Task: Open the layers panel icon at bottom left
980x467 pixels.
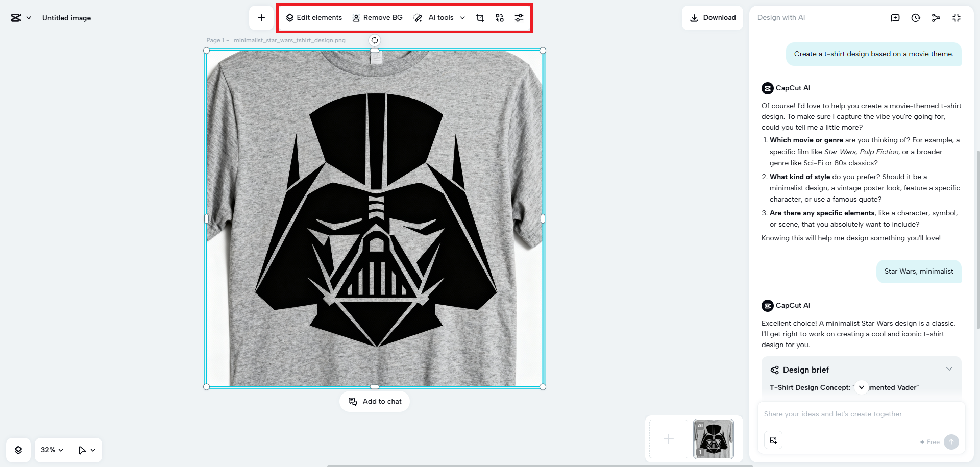Action: coord(18,450)
